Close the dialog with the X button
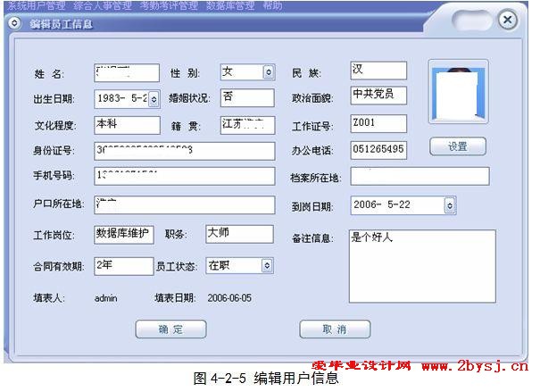 pos(506,20)
